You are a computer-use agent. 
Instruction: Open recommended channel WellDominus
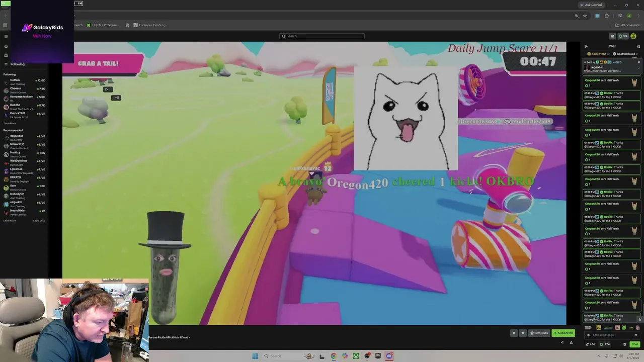point(24,162)
